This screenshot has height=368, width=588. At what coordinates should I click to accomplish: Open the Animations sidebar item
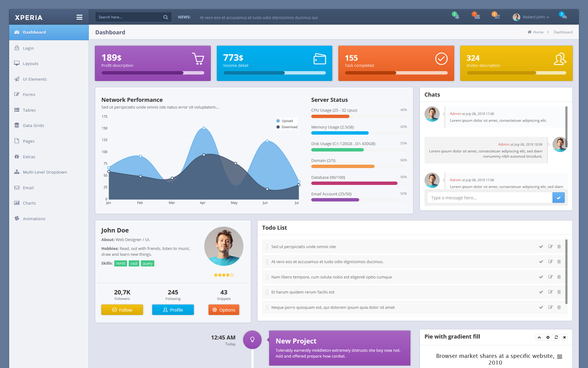(49, 219)
